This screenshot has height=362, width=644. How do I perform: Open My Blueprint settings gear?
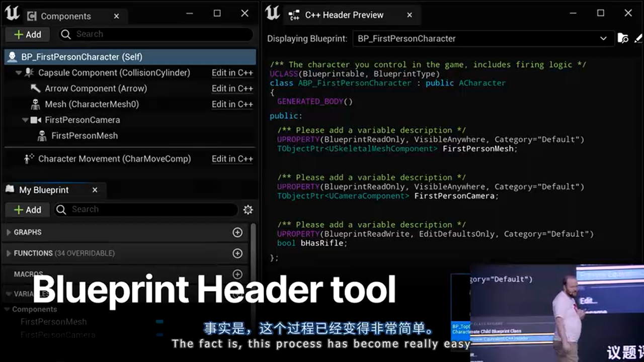(x=248, y=210)
